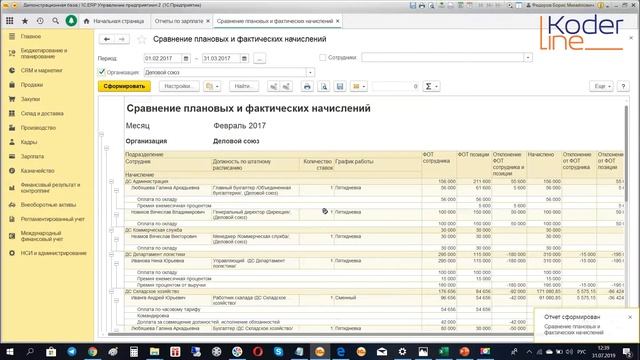Click period start date field

[x=163, y=58]
